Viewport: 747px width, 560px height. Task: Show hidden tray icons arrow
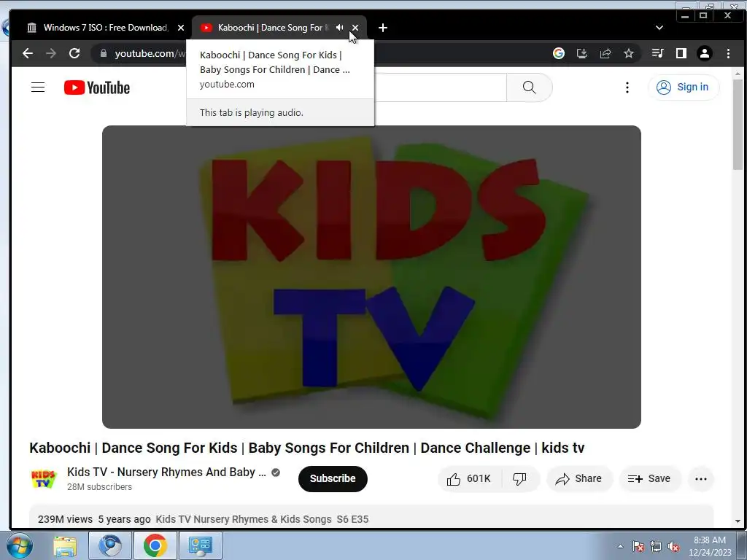tap(620, 546)
